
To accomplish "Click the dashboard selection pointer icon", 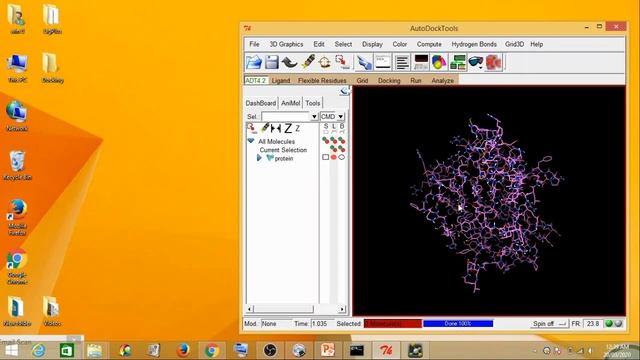I will tap(252, 128).
